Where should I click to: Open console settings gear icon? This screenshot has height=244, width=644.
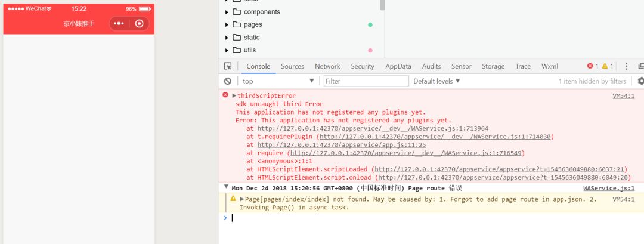[x=640, y=81]
